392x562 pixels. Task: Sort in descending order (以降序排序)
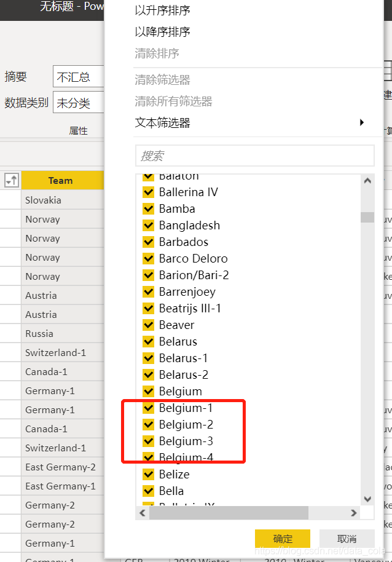[x=162, y=32]
